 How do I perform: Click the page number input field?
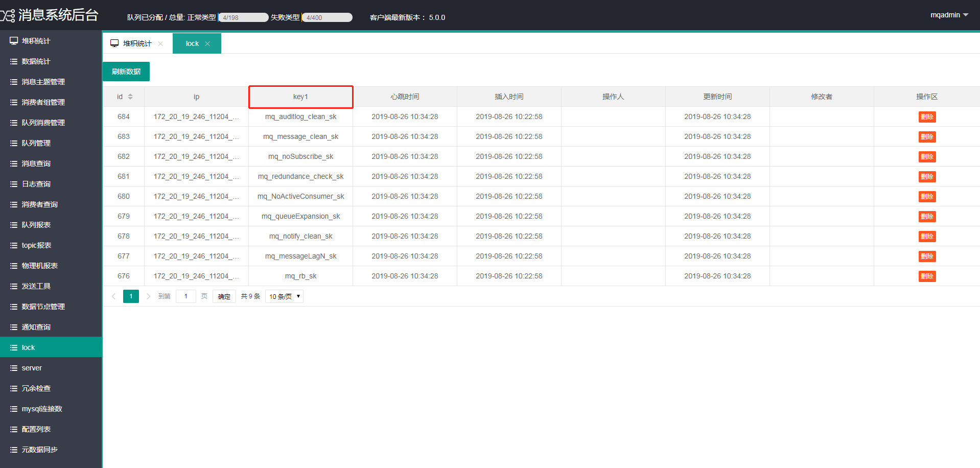(186, 296)
